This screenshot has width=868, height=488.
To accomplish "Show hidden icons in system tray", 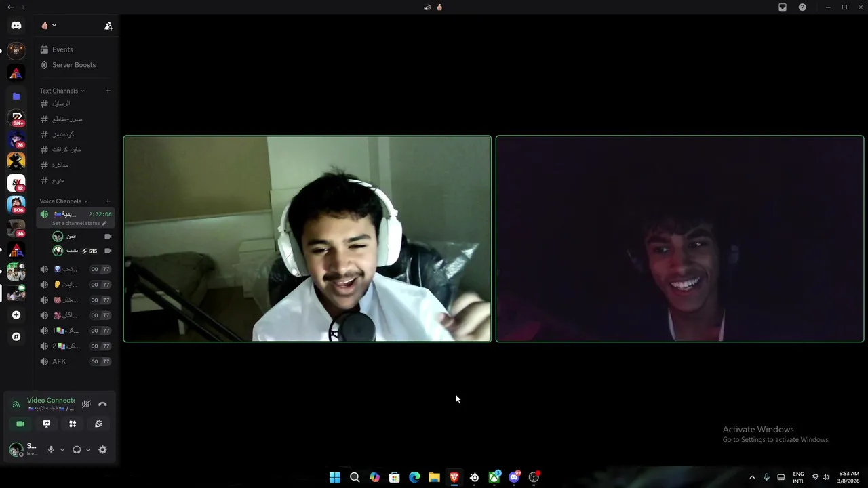I will click(x=752, y=477).
